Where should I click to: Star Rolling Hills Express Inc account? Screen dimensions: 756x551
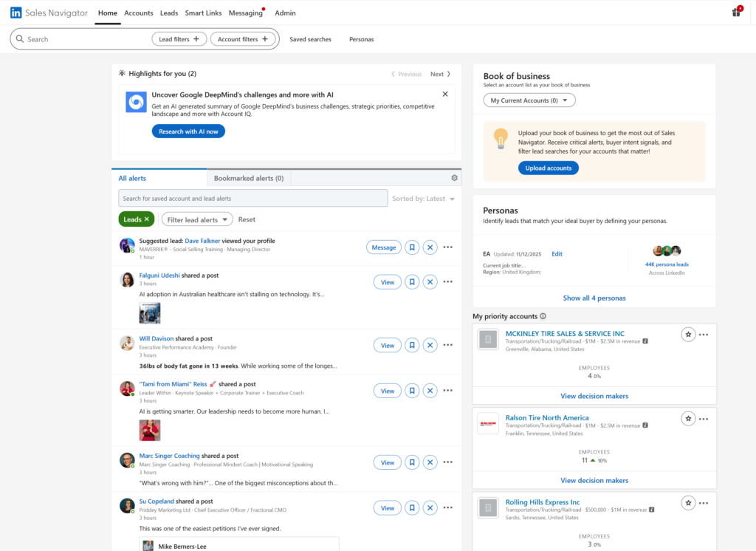(688, 503)
